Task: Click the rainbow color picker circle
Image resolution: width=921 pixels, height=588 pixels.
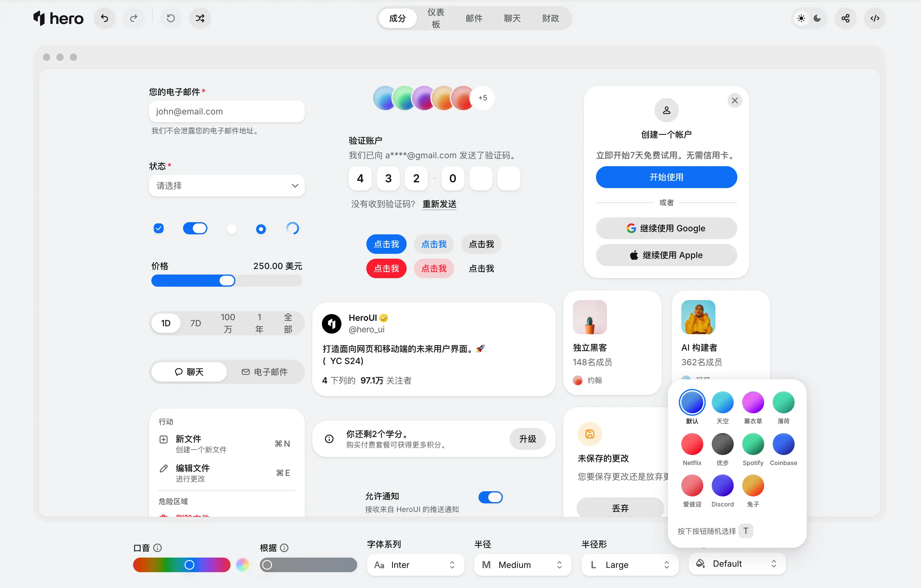Action: 242,565
